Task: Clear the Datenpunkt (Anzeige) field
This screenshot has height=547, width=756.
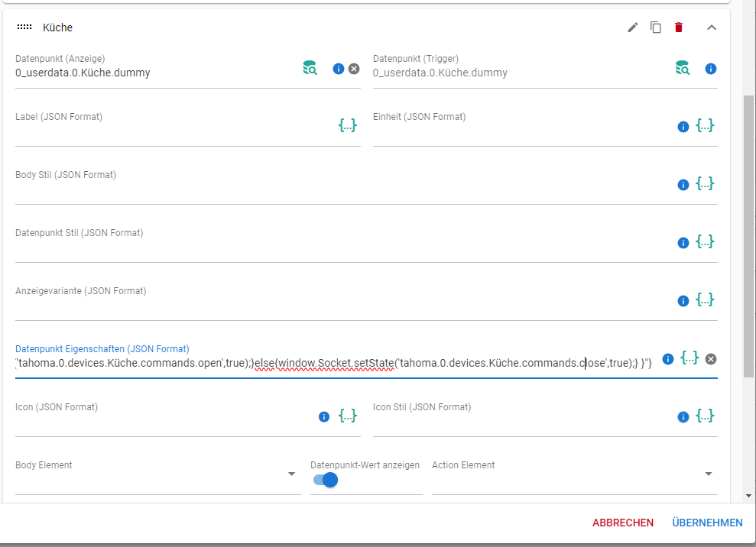Action: [354, 69]
